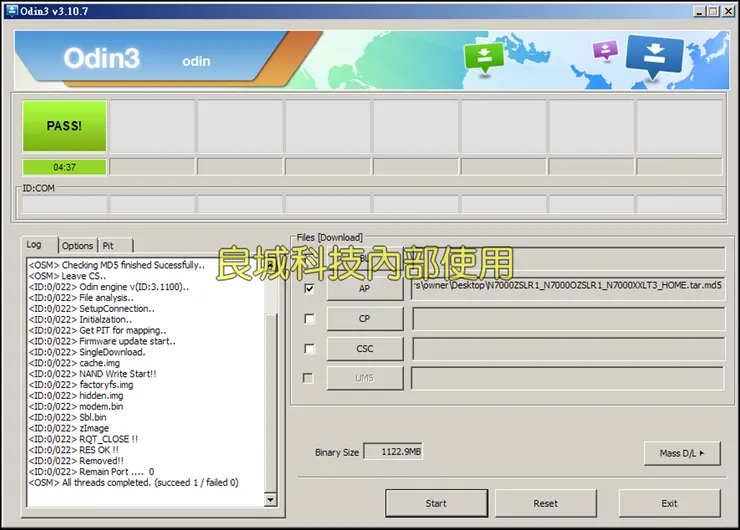
Task: Open the Options tab
Action: click(77, 245)
